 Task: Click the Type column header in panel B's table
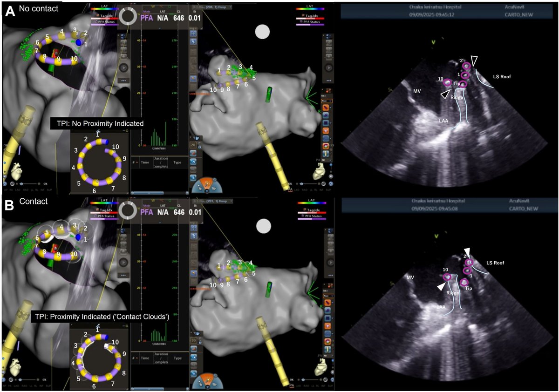pyautogui.click(x=177, y=358)
